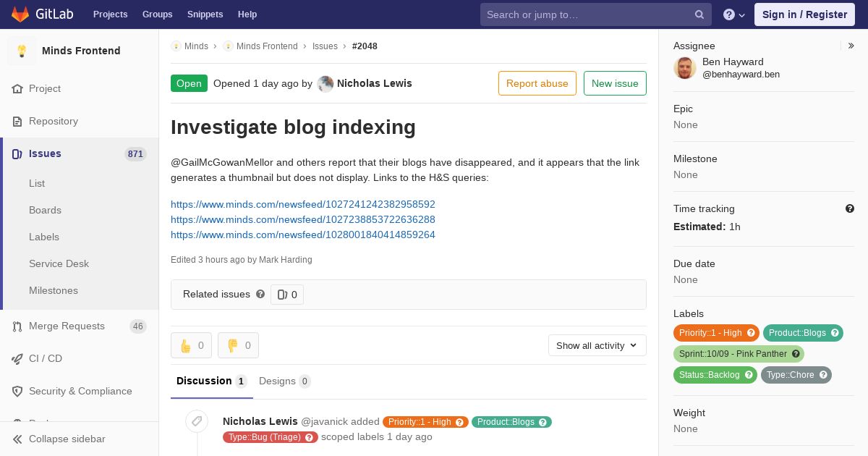This screenshot has height=456, width=868.
Task: Give a thumbs up reaction
Action: (191, 345)
